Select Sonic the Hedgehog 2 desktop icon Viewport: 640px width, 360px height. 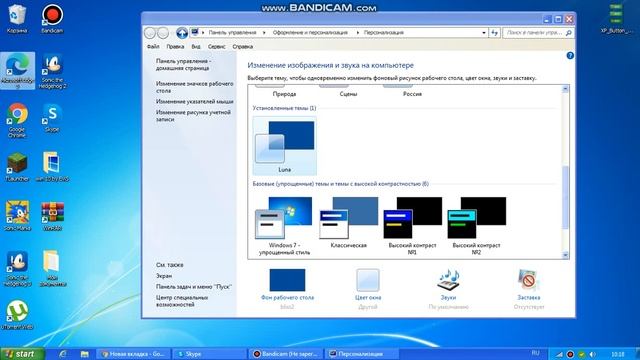click(x=52, y=70)
